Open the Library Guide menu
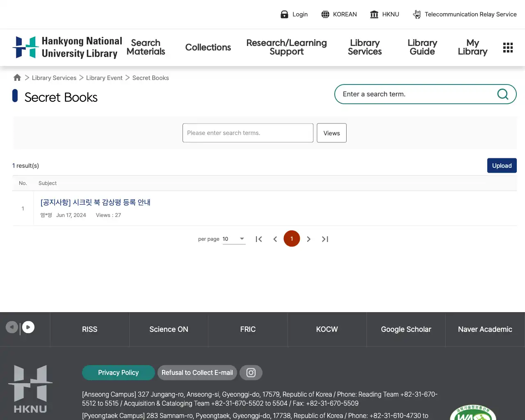This screenshot has height=420, width=525. click(x=422, y=47)
